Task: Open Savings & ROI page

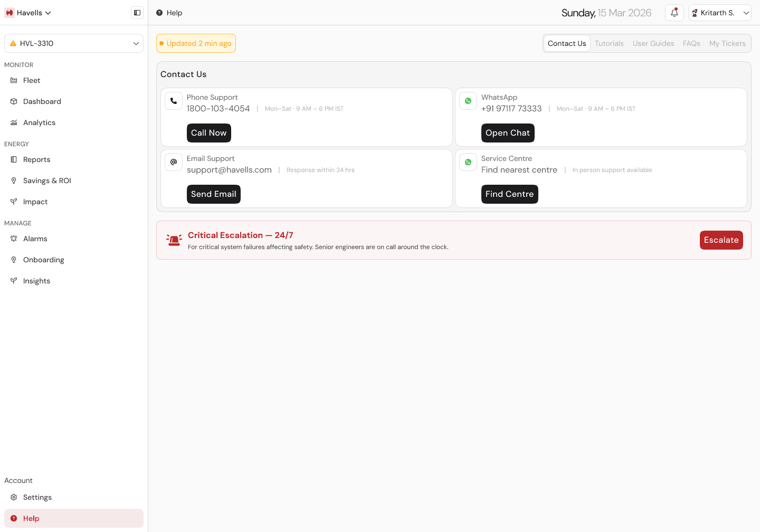Action: coord(74,180)
